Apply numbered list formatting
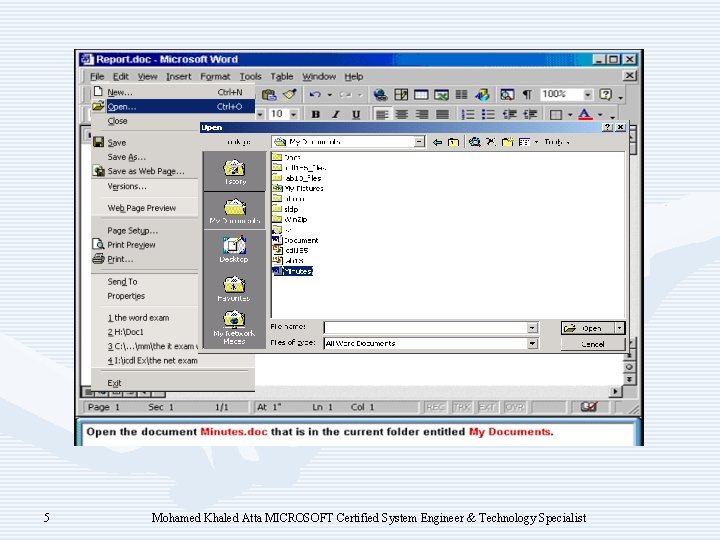This screenshot has height=540, width=720. [x=467, y=114]
